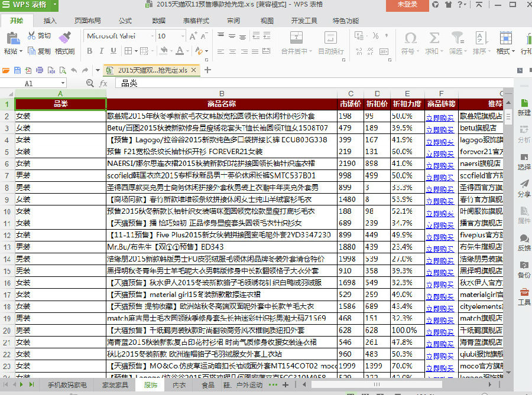Click the Undo arrow icon
The height and width of the screenshot is (395, 532).
tap(74, 70)
